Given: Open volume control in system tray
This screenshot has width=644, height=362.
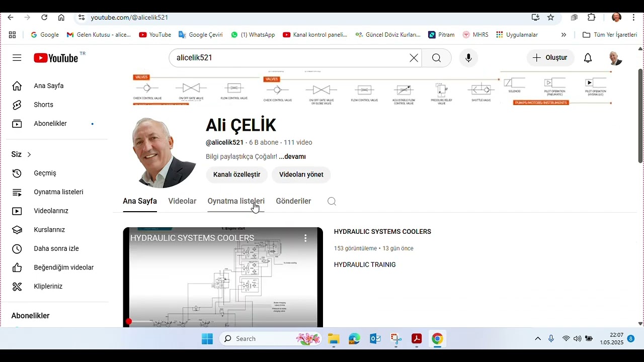Looking at the screenshot, I should coord(577,339).
